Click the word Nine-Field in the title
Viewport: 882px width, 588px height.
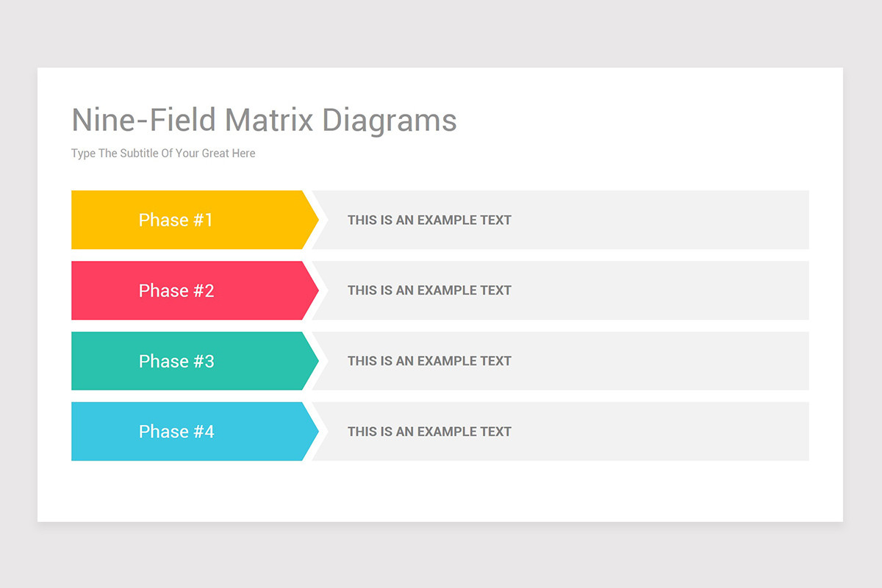144,120
